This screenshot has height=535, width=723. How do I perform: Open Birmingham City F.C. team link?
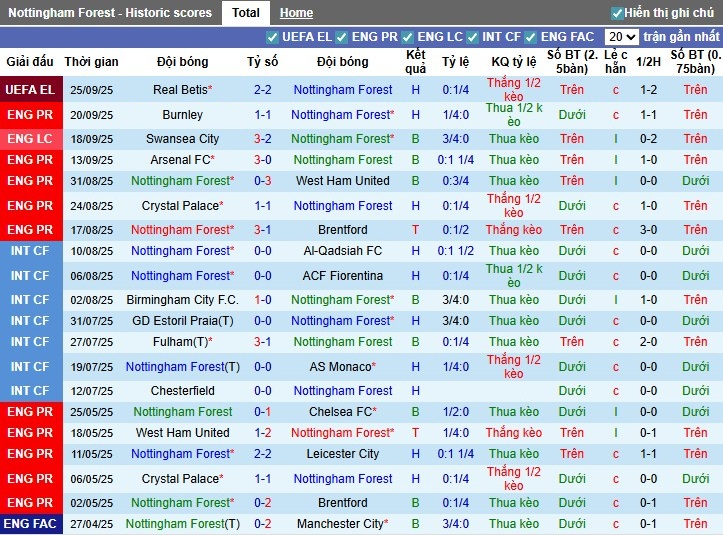(182, 300)
